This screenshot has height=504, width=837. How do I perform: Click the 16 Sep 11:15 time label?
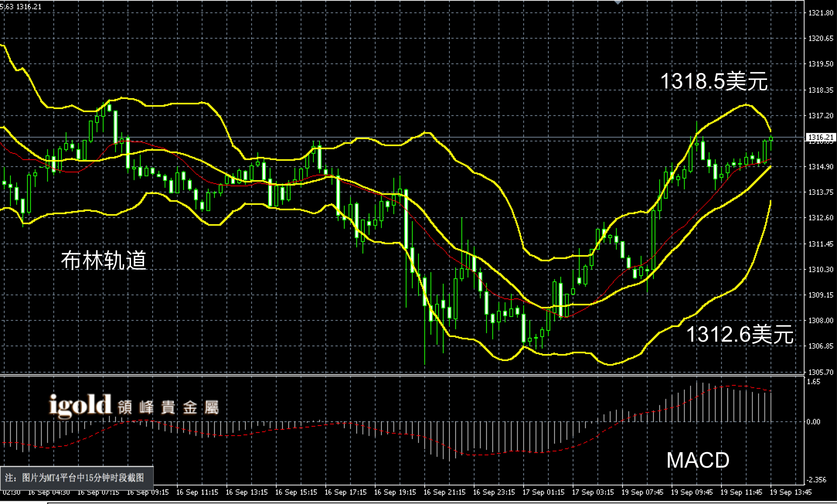click(197, 492)
